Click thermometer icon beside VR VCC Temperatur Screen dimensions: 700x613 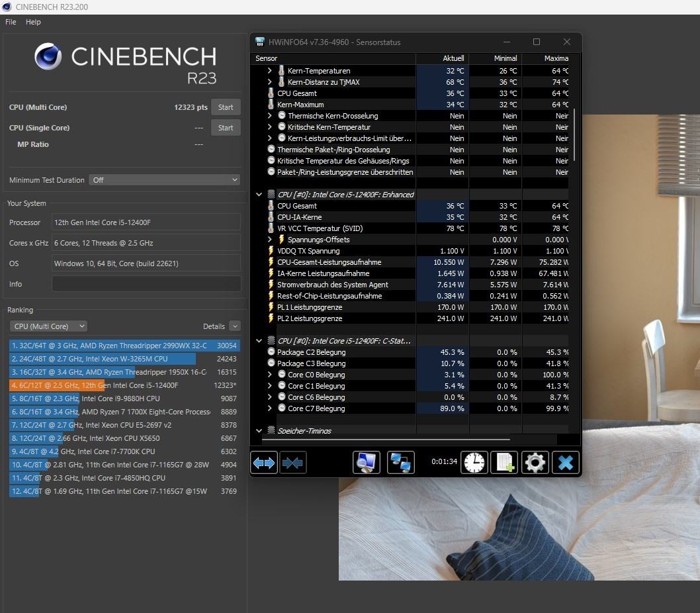(271, 228)
